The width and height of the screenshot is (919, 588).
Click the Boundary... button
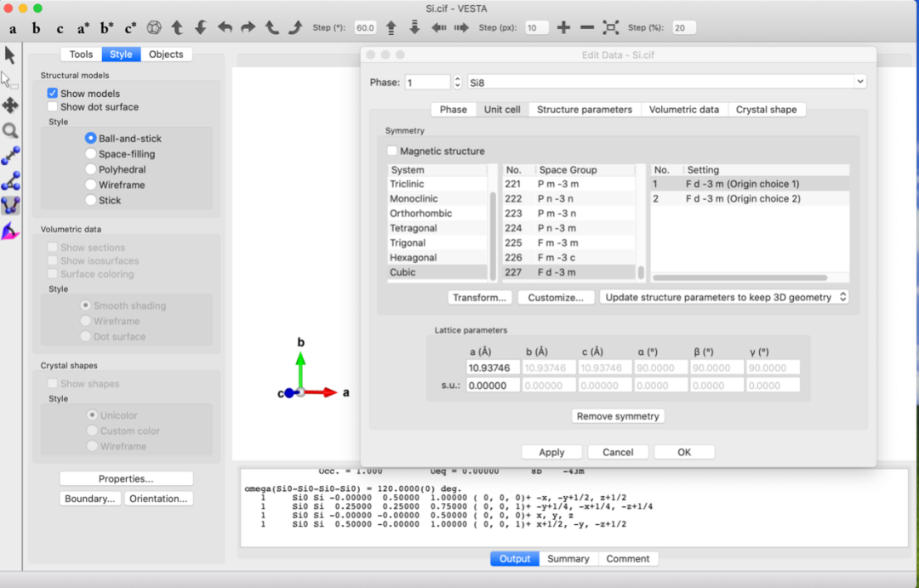coord(89,499)
